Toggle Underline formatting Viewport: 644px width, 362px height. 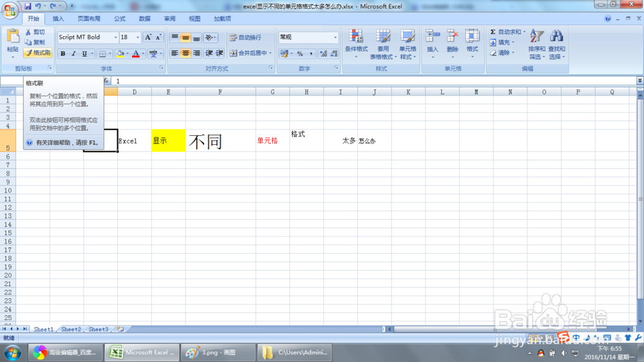(84, 54)
